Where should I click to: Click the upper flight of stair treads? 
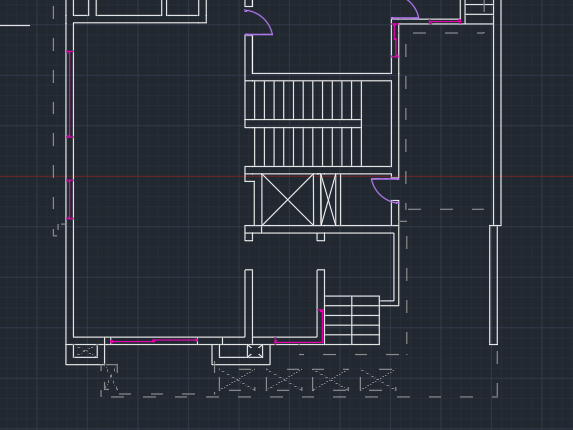(303, 100)
